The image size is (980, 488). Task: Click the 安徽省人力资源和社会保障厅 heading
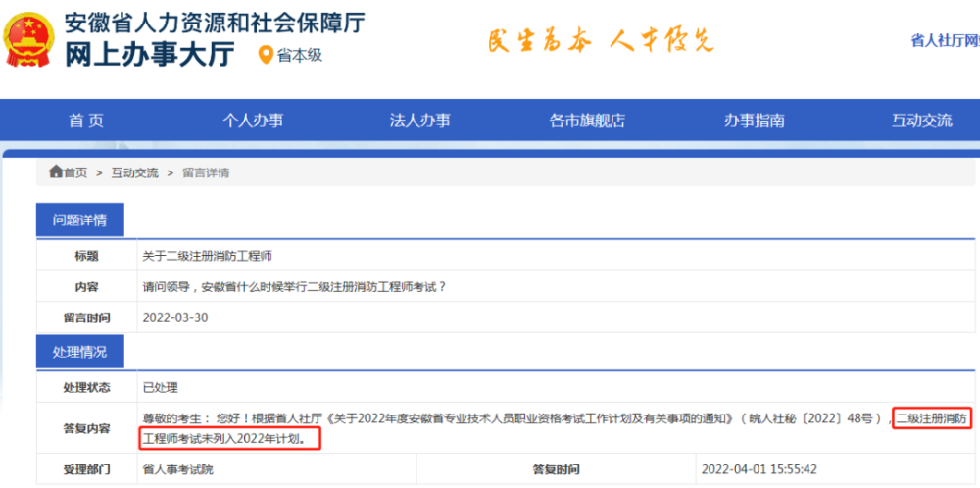(215, 22)
